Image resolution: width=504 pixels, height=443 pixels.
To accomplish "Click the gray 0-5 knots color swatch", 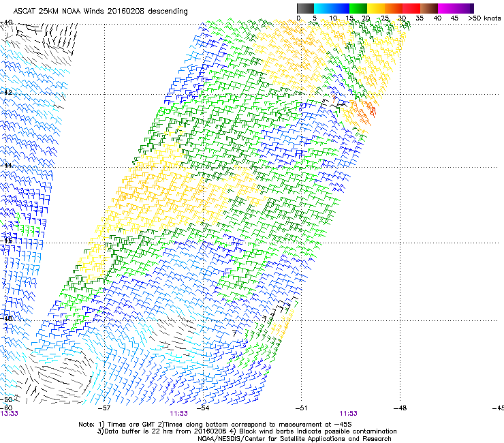I will pyautogui.click(x=305, y=8).
